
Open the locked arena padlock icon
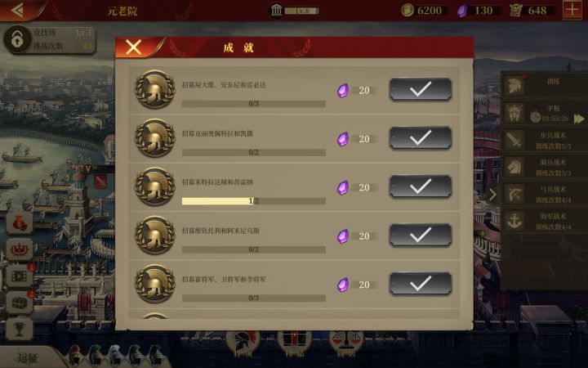coord(17,39)
